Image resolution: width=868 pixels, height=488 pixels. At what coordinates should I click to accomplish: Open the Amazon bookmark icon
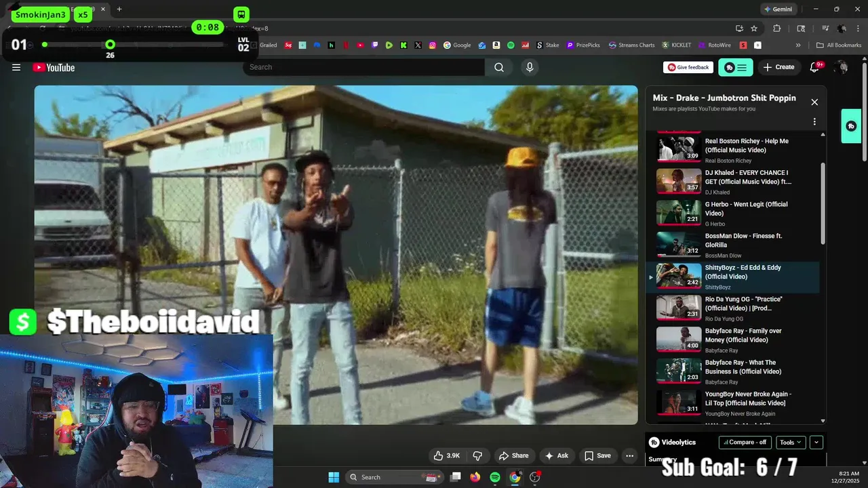pos(496,45)
